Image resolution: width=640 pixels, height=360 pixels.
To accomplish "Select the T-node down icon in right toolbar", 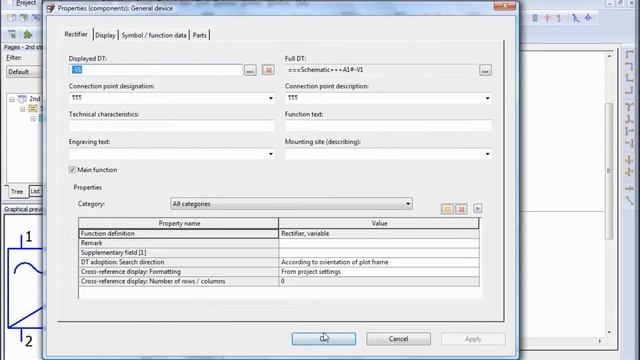I will click(x=629, y=107).
